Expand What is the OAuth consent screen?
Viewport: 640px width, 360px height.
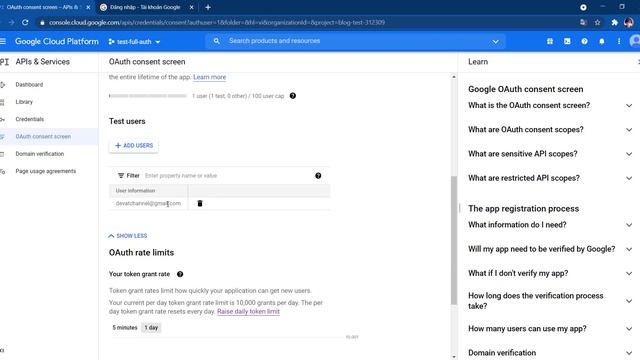point(550,105)
